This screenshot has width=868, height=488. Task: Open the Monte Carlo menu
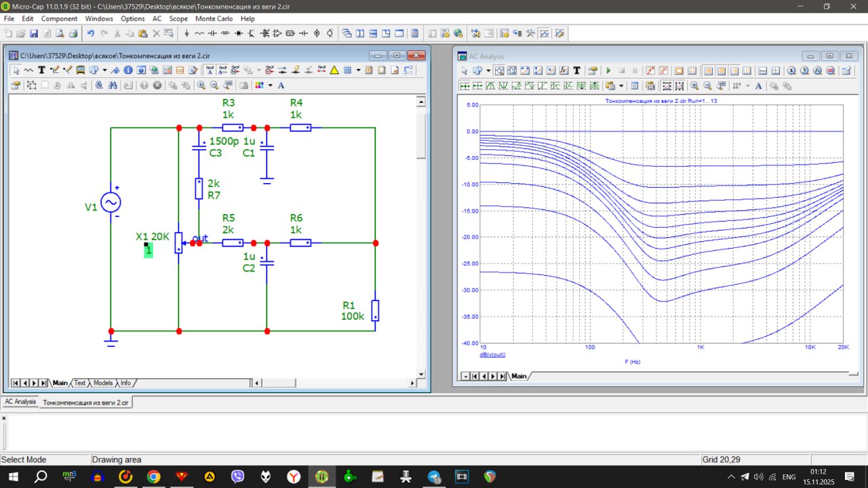coord(214,18)
